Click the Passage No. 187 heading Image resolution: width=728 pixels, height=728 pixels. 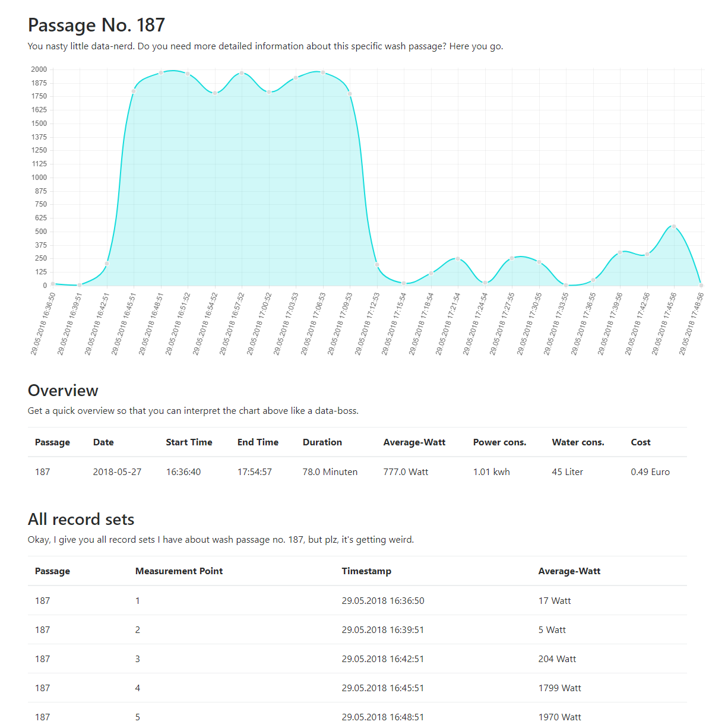pos(96,25)
